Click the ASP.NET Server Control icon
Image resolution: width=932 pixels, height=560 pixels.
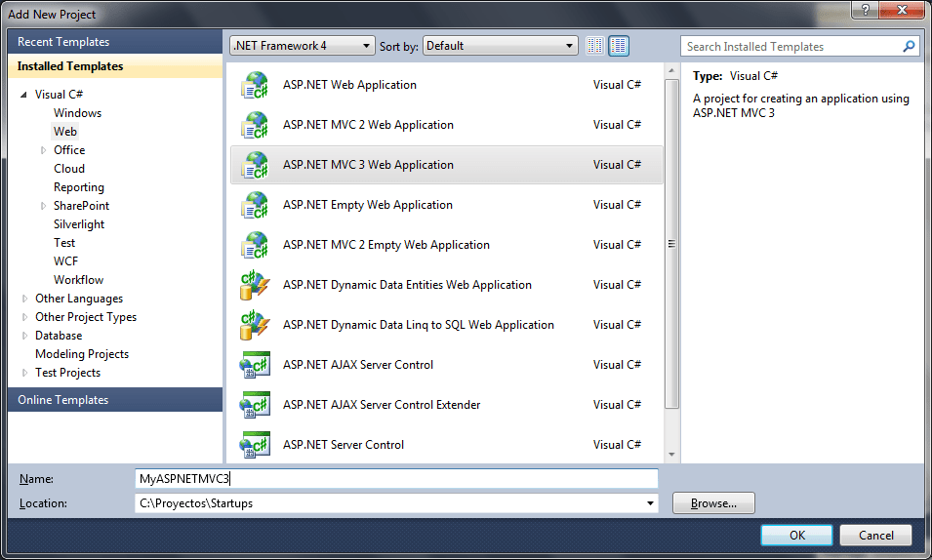[x=255, y=445]
